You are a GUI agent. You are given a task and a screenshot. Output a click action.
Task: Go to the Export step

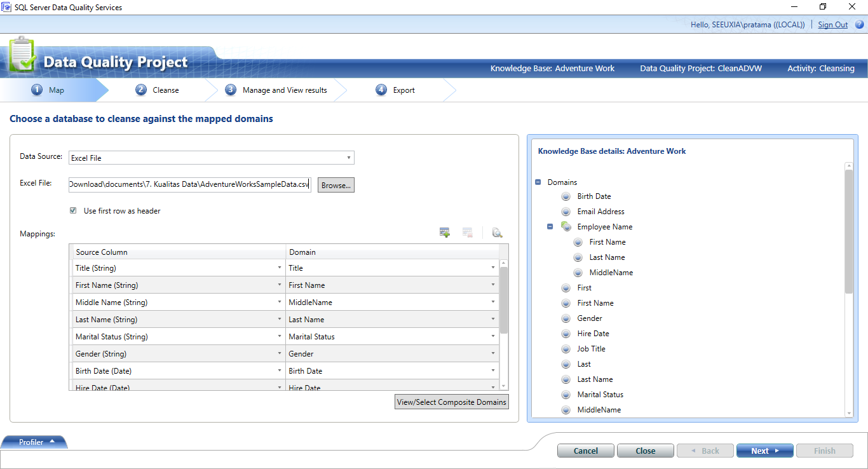395,90
